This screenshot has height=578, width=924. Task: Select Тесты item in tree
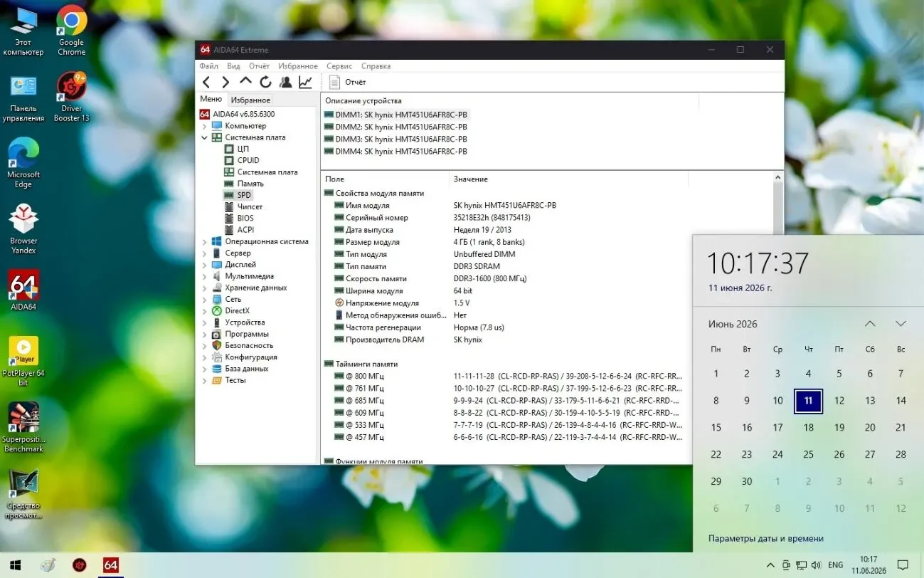tap(235, 380)
